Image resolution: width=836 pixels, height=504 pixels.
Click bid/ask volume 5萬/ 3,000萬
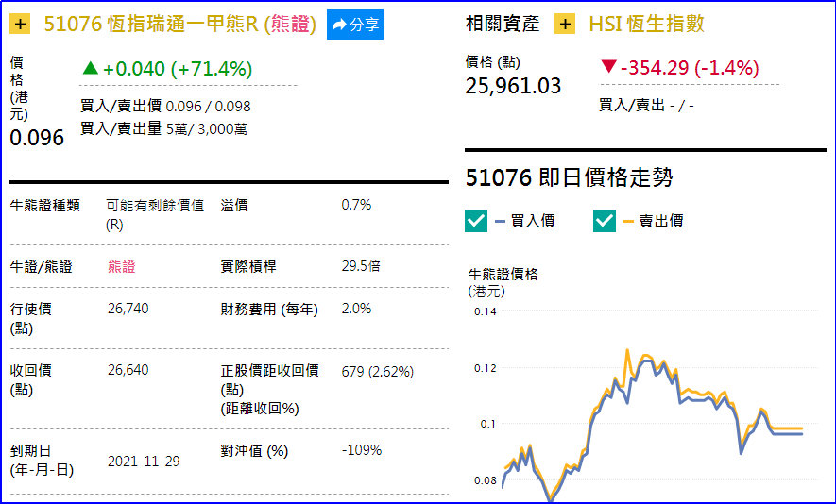coord(206,129)
